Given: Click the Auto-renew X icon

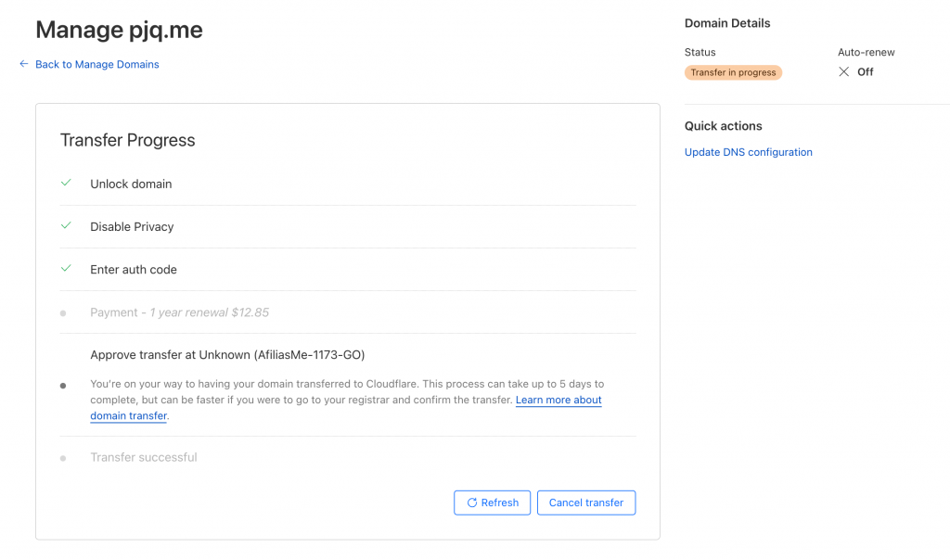Looking at the screenshot, I should coord(843,71).
